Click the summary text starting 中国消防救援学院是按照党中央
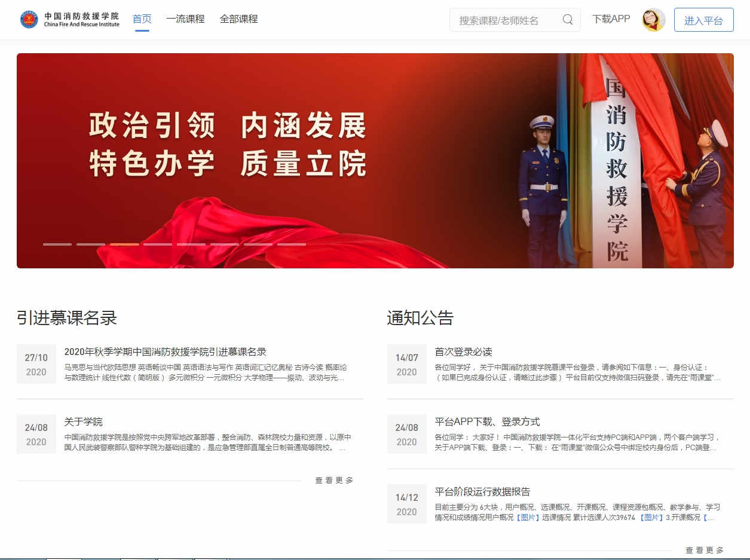Screen dimensions: 750x560 208,442
